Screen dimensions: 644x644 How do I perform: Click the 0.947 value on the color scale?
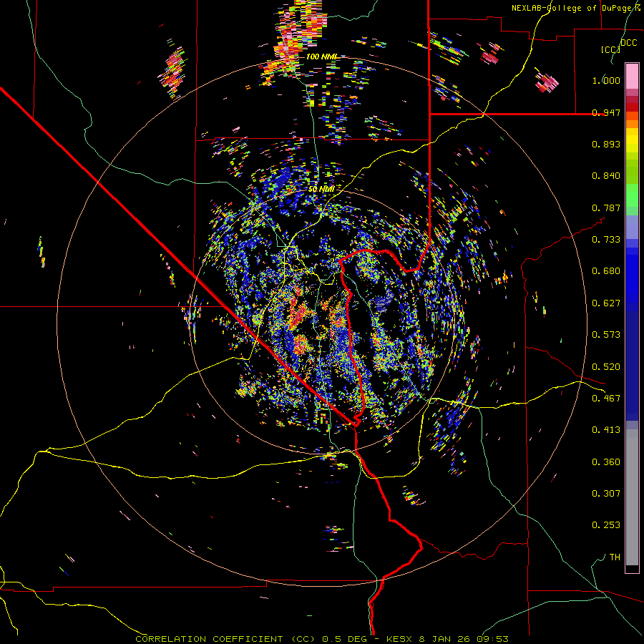point(606,112)
